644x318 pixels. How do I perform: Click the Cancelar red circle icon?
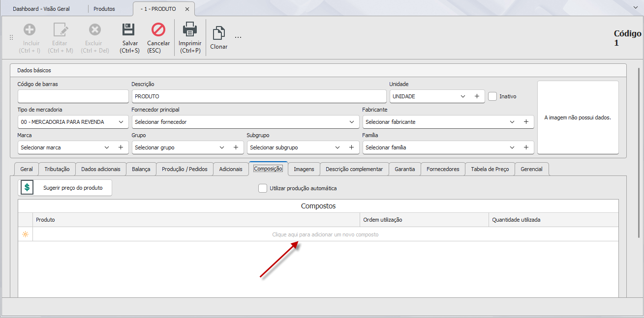point(158,30)
